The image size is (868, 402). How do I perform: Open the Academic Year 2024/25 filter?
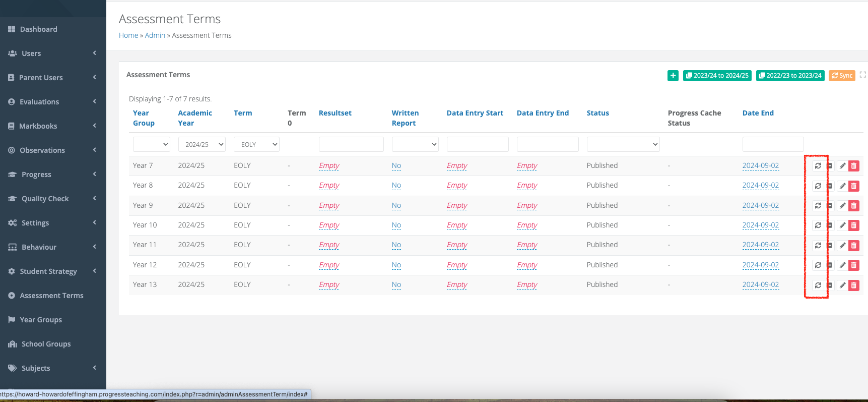(x=202, y=144)
